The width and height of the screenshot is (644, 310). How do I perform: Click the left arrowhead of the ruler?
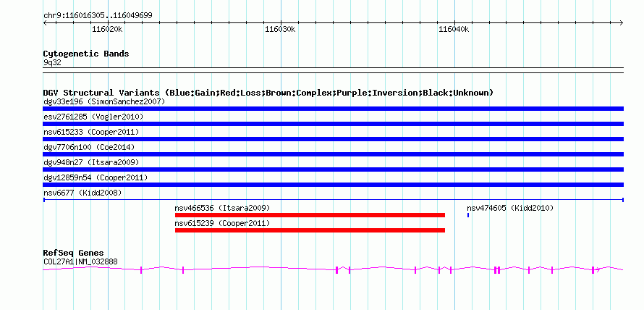coord(45,23)
